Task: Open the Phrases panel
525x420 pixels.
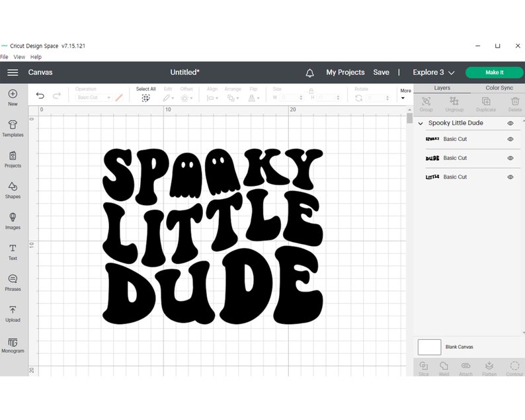Action: [x=13, y=279]
